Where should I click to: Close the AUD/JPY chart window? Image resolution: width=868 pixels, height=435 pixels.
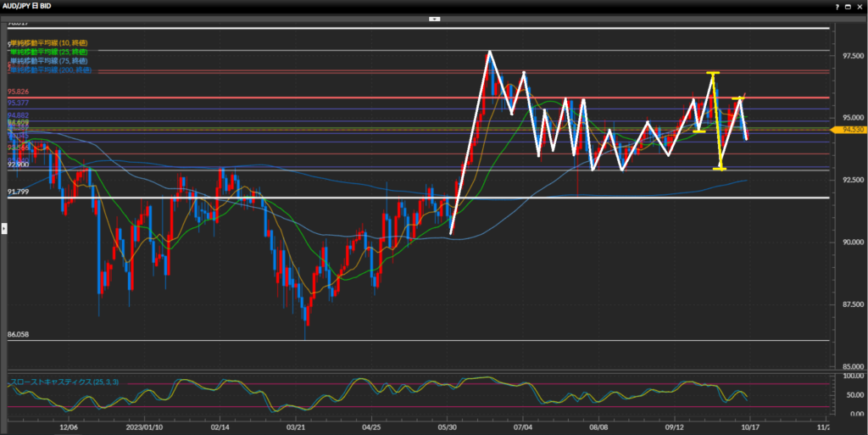tap(860, 6)
